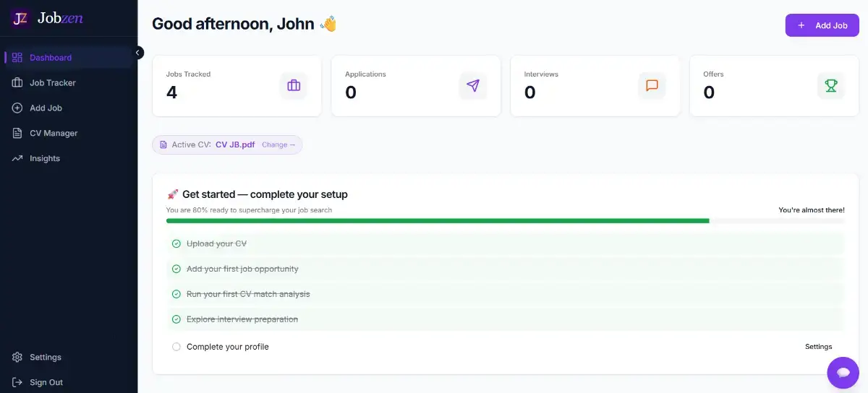The height and width of the screenshot is (393, 868).
Task: Click the Settings gear icon in sidebar
Action: pos(17,357)
